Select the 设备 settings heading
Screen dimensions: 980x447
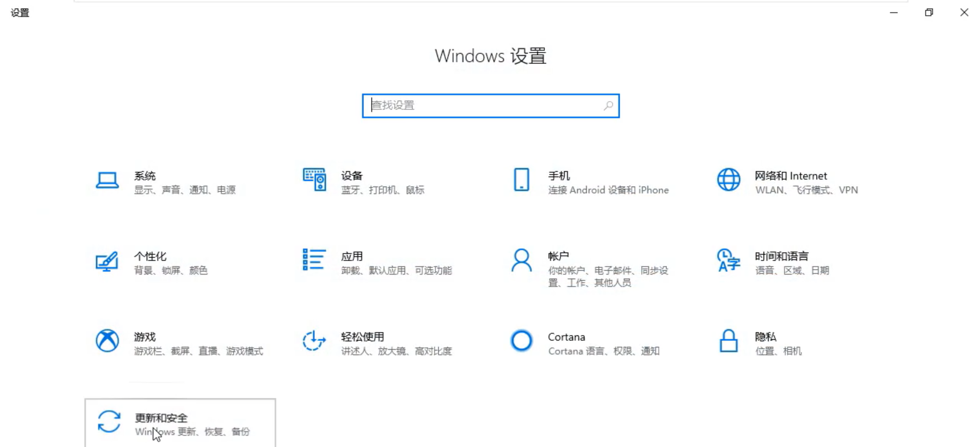point(352,176)
